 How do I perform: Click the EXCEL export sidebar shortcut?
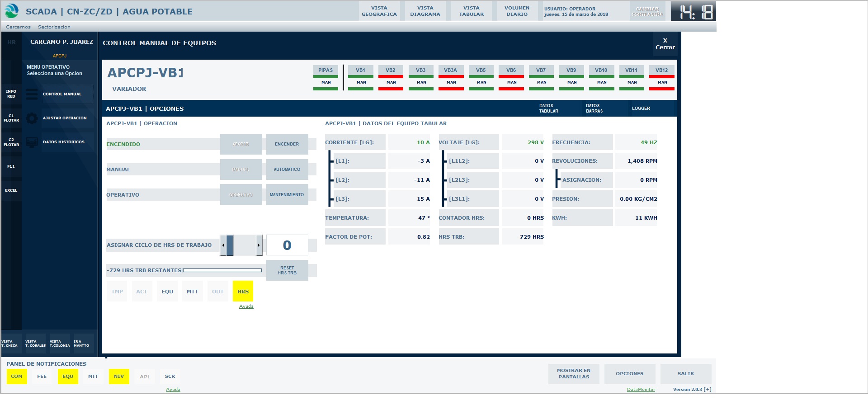coord(11,190)
